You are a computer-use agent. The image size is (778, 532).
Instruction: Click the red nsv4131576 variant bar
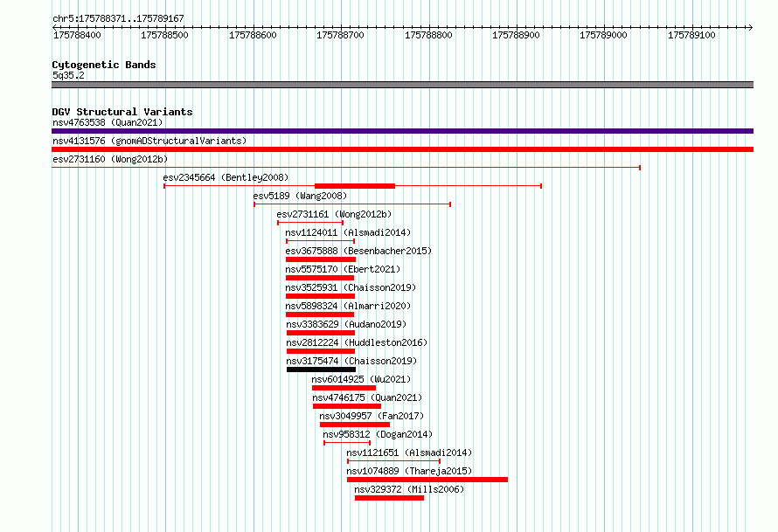tap(402, 149)
